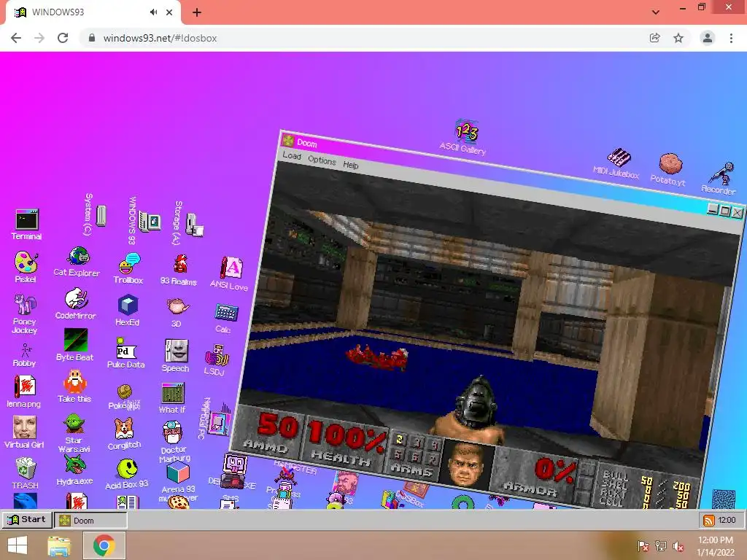Click the muted speaker tray icon
Viewport: 747px width, 560px height.
point(678,546)
